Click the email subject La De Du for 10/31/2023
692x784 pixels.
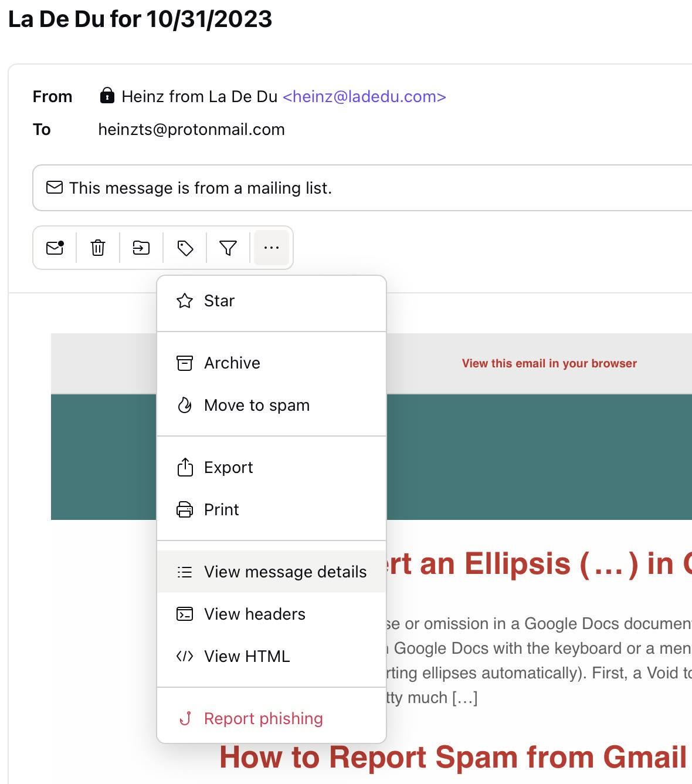(140, 19)
